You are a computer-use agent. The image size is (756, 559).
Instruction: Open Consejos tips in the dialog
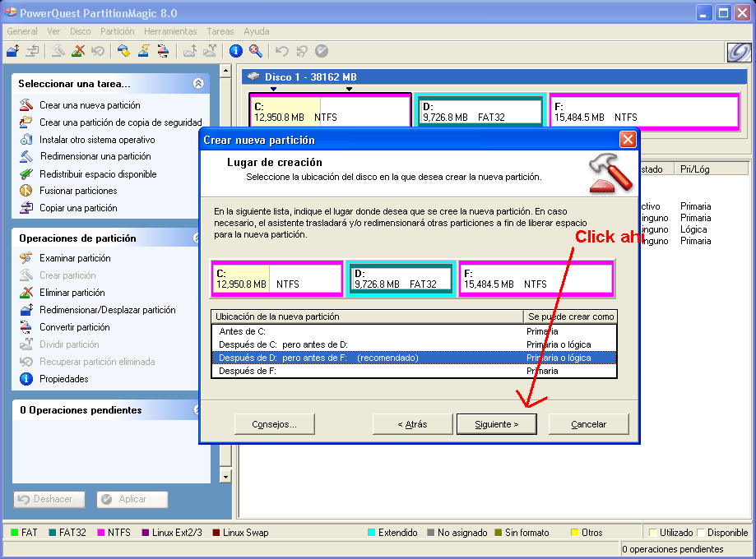274,424
